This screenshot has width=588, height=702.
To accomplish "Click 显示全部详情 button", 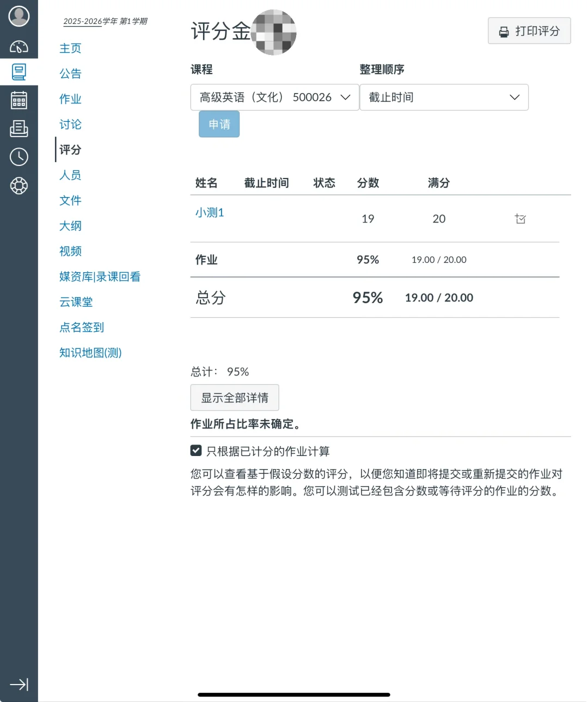I will click(x=235, y=398).
